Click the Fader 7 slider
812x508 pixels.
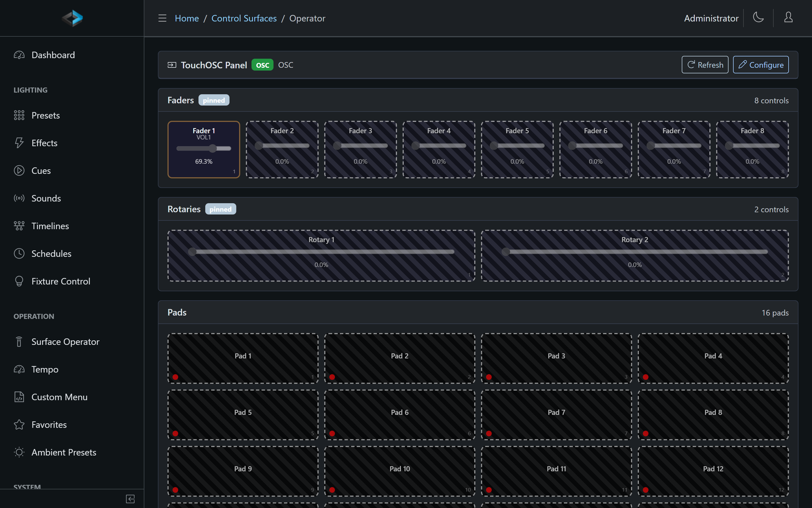674,146
